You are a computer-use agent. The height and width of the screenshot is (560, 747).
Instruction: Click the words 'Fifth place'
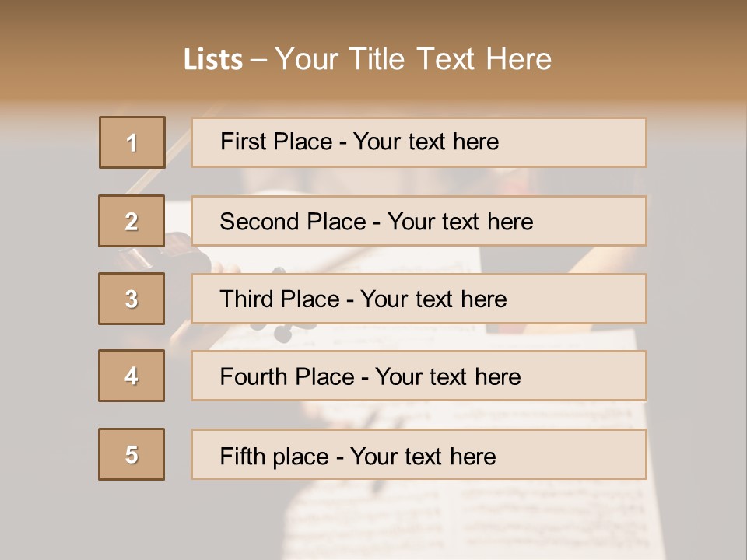[275, 456]
